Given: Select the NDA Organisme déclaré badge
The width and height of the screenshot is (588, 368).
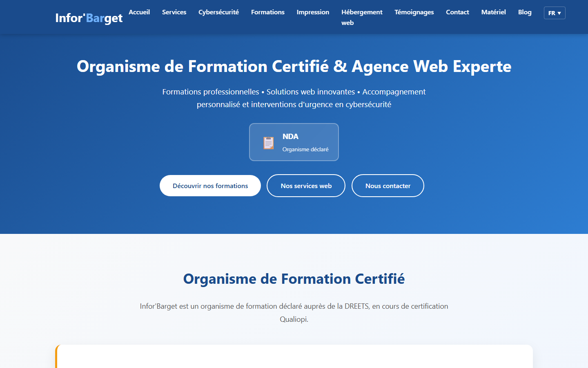Looking at the screenshot, I should (294, 142).
